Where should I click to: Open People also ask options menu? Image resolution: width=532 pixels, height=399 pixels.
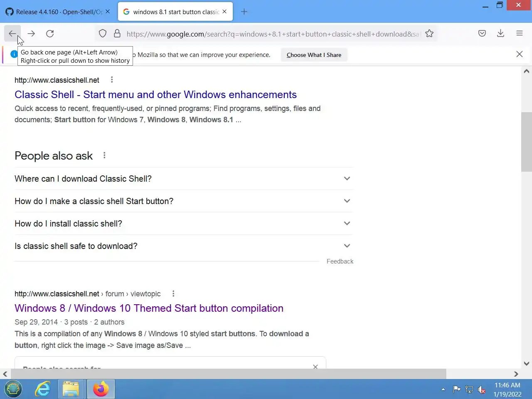click(x=104, y=155)
